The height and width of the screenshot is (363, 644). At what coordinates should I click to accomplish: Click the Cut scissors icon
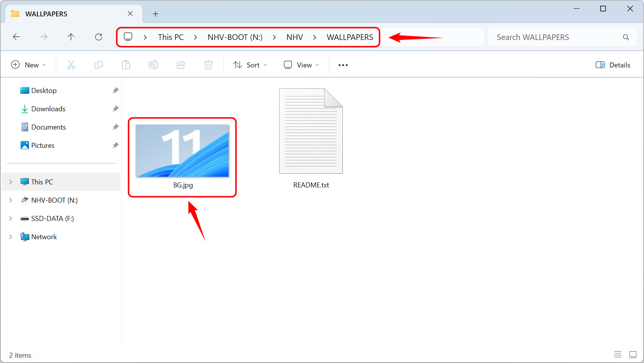(71, 65)
